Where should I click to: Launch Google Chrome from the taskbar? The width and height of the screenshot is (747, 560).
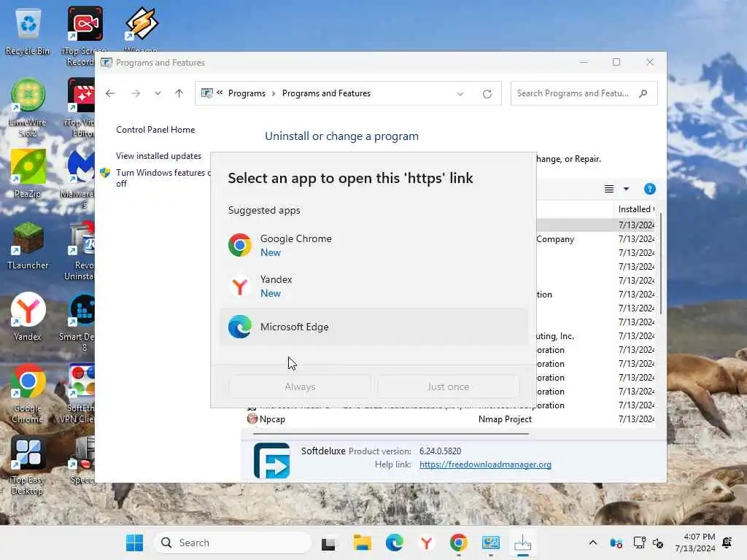(458, 542)
